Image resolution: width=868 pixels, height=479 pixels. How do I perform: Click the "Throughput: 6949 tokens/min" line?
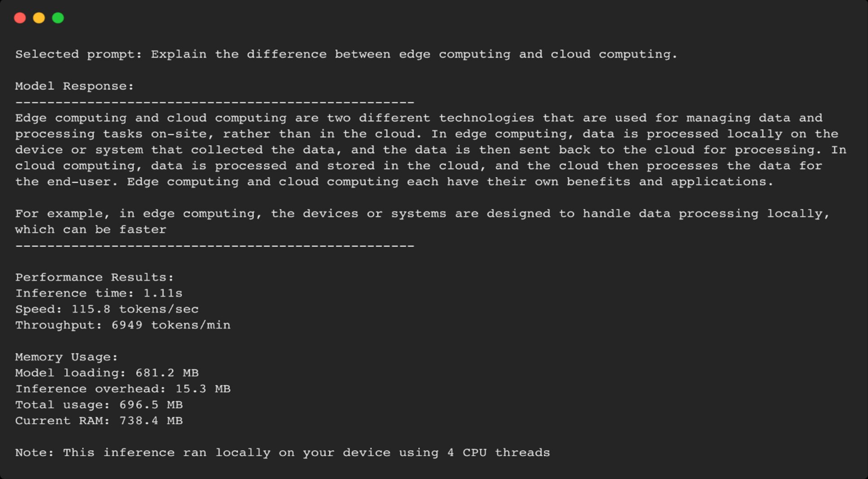click(x=122, y=325)
